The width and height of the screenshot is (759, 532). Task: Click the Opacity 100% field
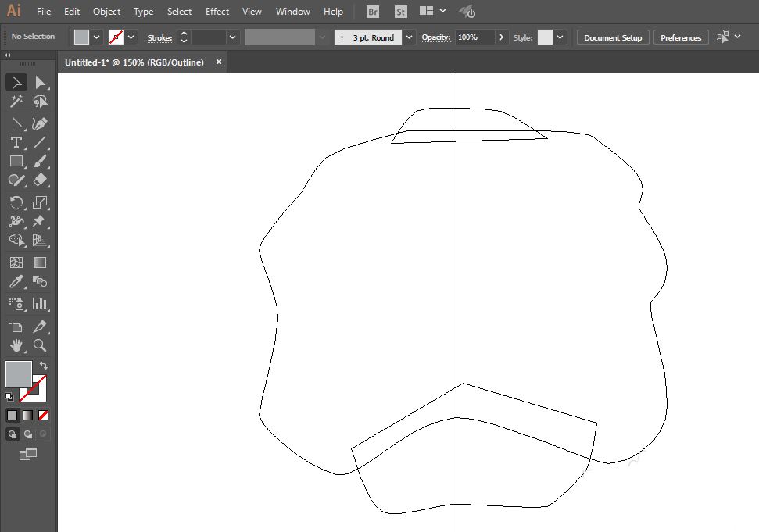coord(474,37)
